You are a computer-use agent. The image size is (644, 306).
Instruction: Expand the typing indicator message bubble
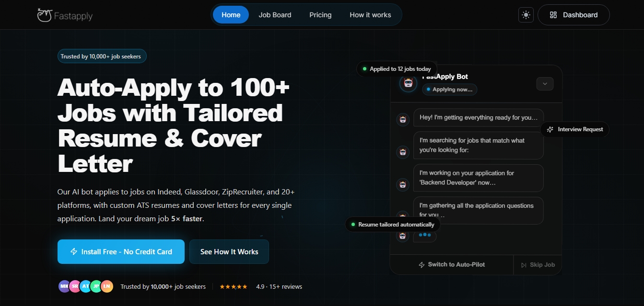(424, 235)
